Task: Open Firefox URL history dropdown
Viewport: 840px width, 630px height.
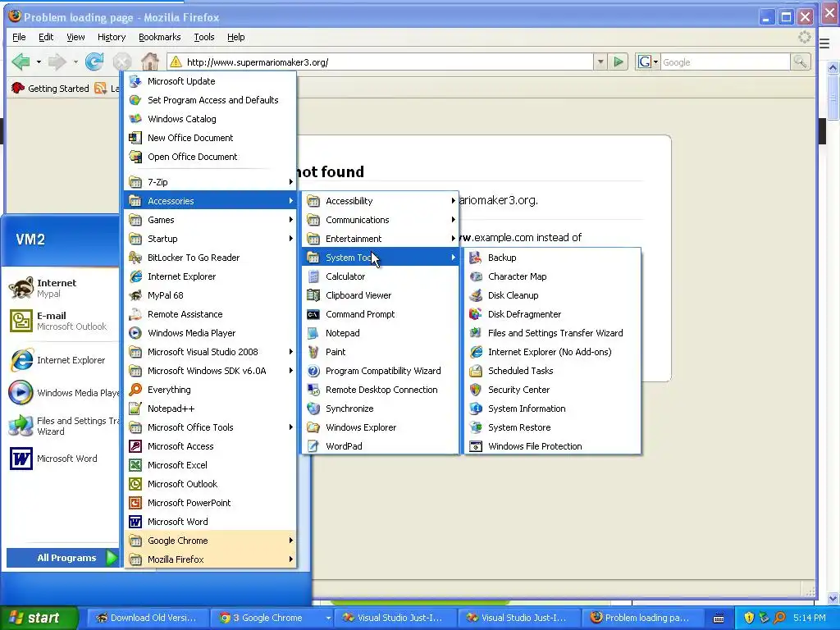Action: (x=600, y=62)
